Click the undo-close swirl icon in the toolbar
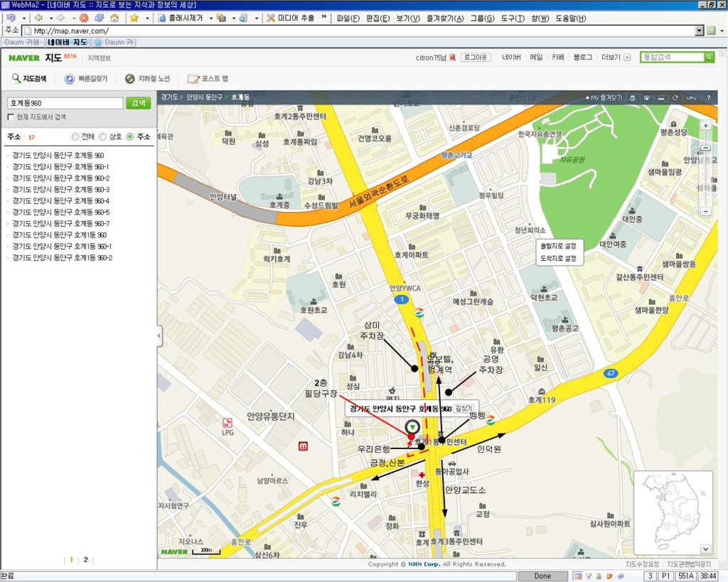 (x=11, y=18)
